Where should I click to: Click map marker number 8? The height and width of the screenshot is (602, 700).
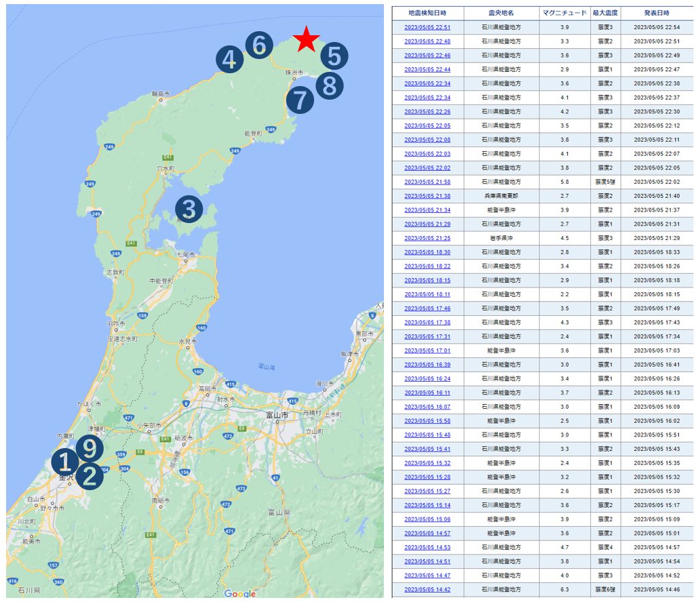coord(329,85)
